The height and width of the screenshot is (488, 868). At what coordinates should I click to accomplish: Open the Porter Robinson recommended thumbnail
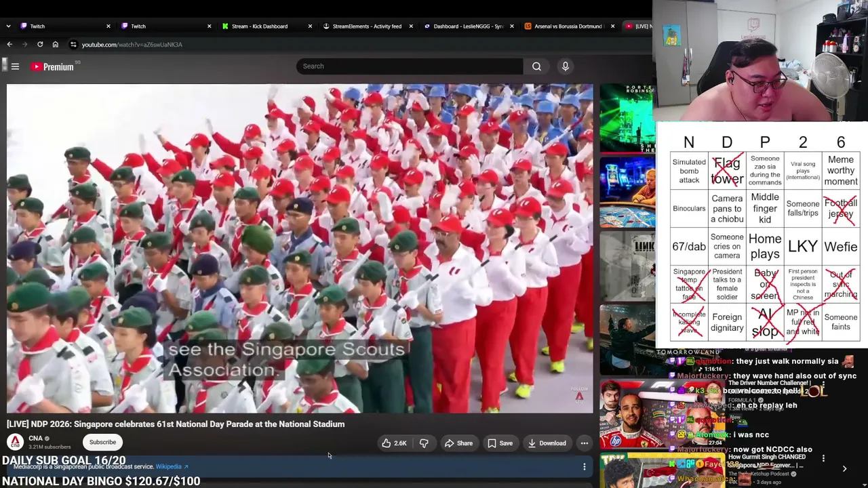627,118
